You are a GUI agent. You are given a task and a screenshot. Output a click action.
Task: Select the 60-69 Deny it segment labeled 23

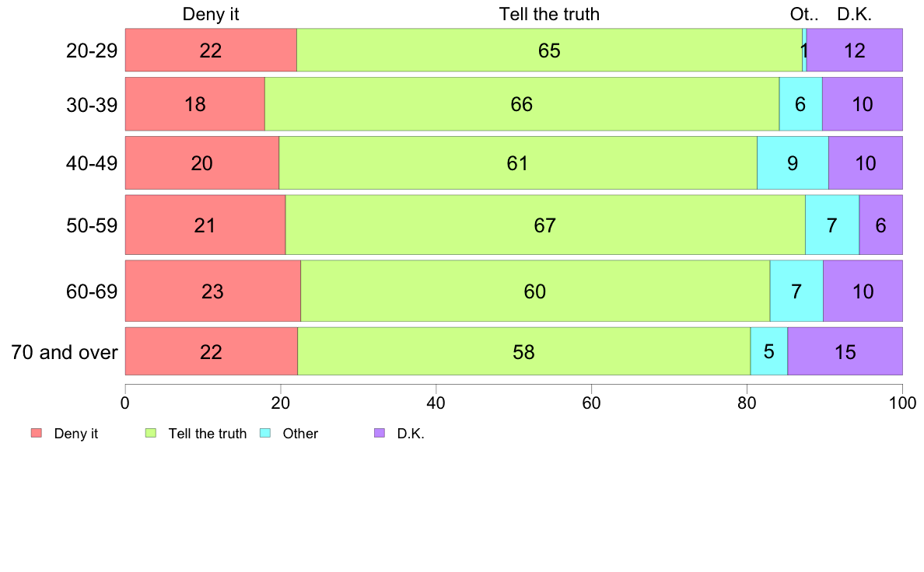213,291
